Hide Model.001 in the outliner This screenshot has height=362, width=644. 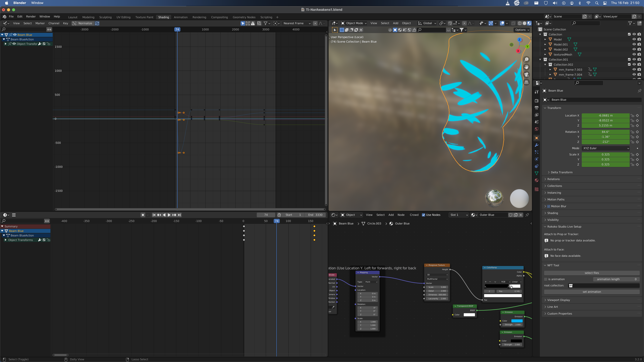634,44
